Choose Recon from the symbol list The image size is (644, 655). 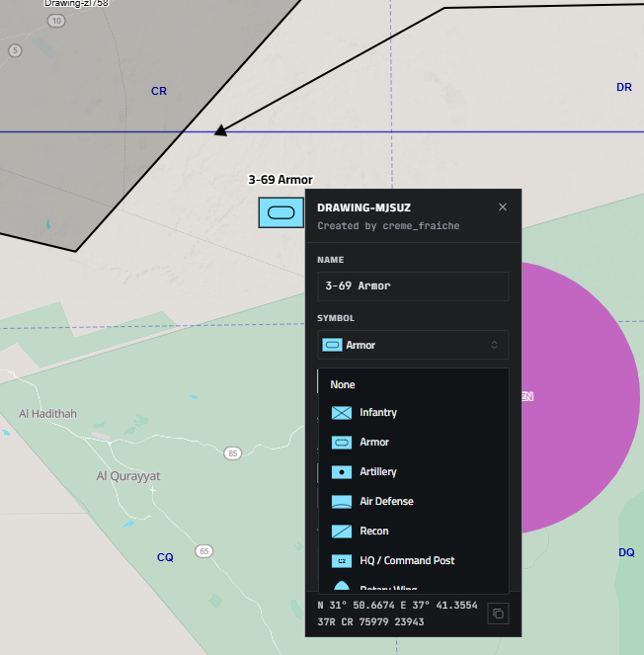pyautogui.click(x=414, y=531)
